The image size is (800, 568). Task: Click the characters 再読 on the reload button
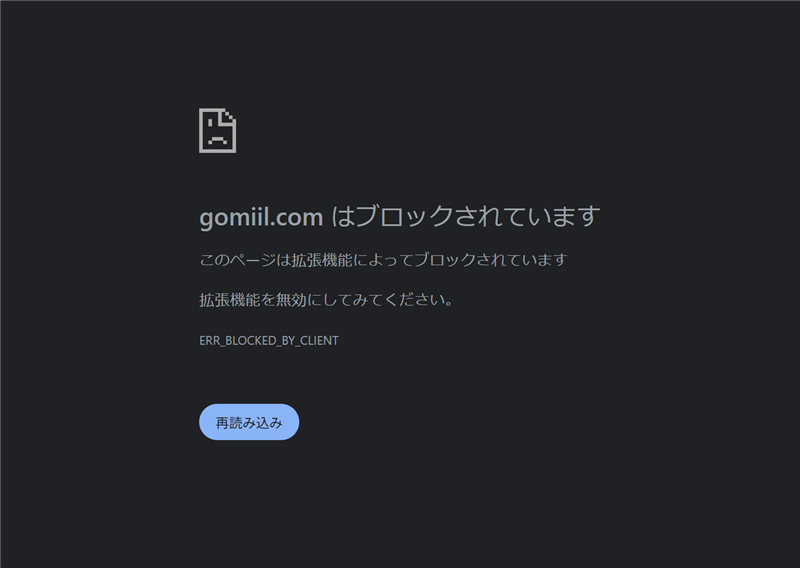229,423
